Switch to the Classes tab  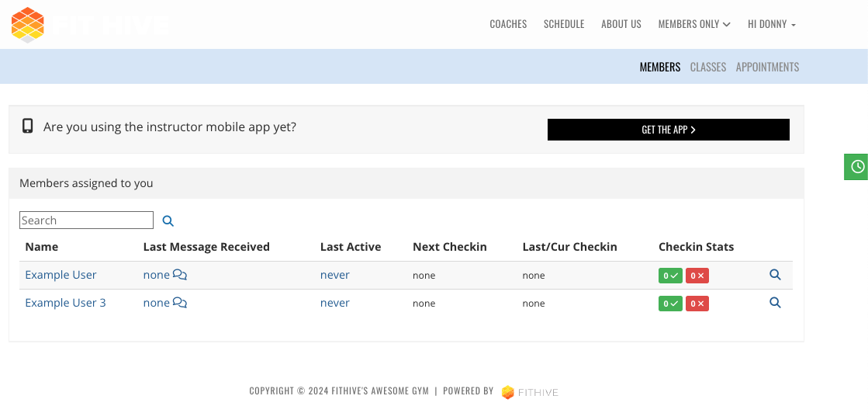point(708,67)
